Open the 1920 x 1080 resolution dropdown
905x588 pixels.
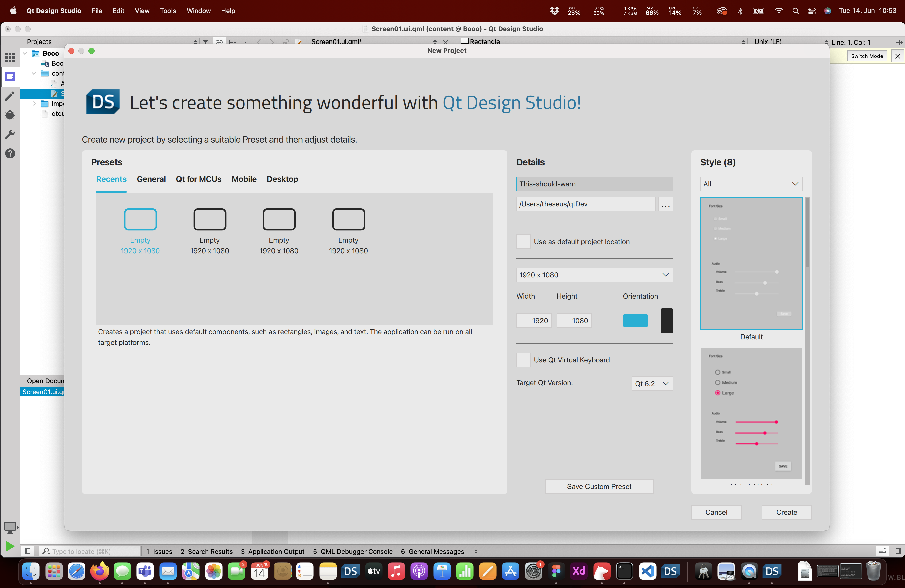click(594, 275)
